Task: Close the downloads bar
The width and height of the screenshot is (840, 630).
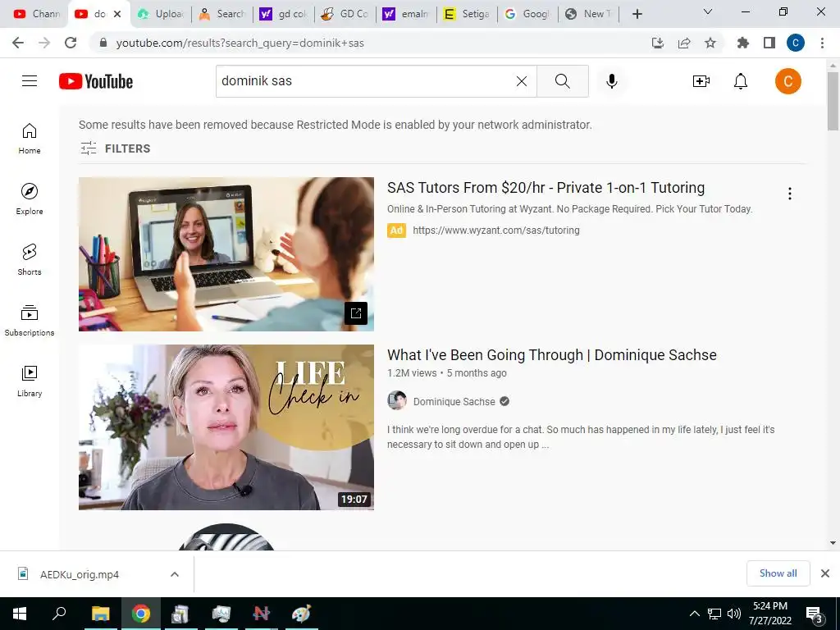Action: coord(825,573)
